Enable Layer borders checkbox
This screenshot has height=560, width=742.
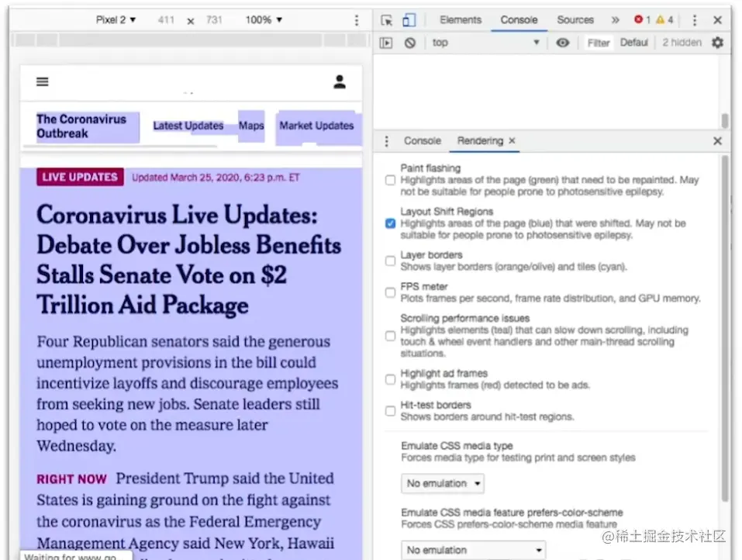[391, 261]
